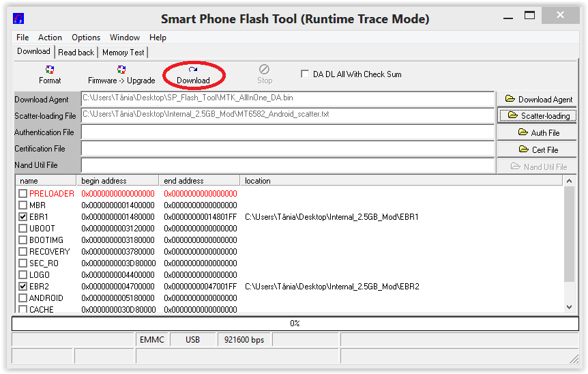Click the Cert File button
This screenshot has width=588, height=374.
pos(537,149)
